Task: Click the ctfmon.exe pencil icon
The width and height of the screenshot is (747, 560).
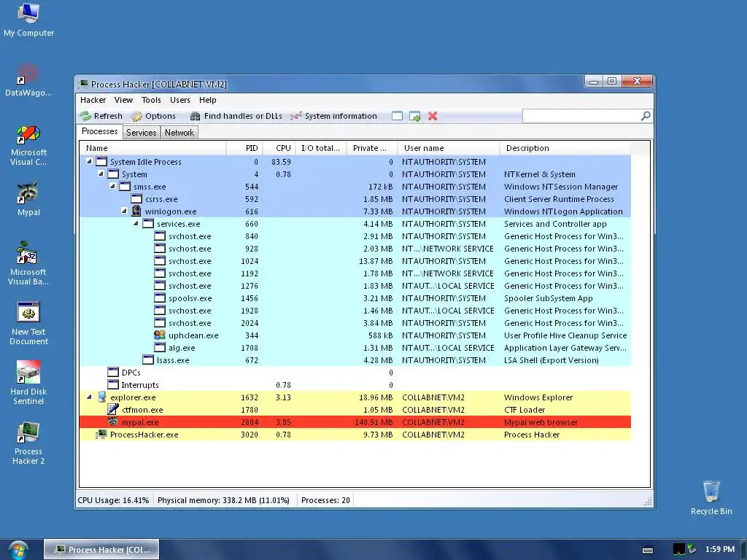Action: coord(113,409)
